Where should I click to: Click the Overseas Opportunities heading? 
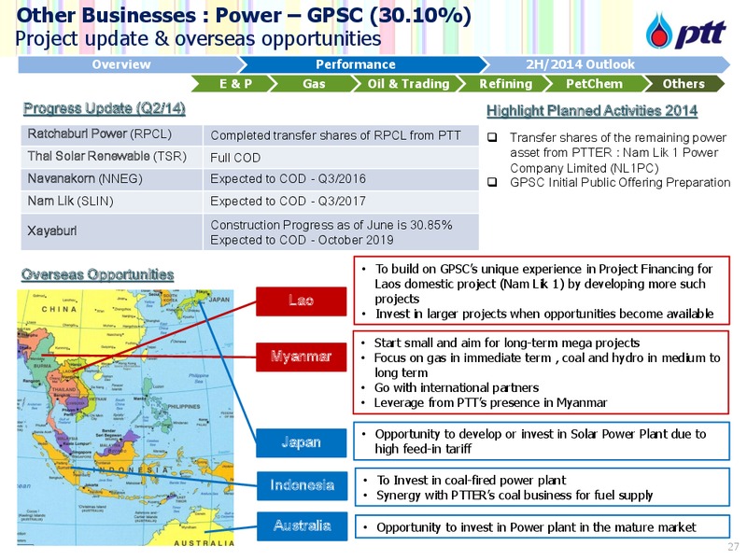[98, 274]
